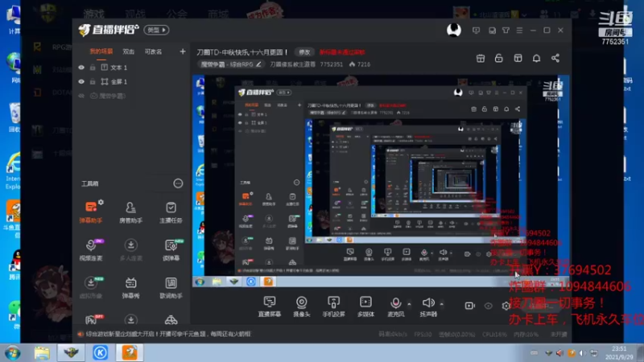The height and width of the screenshot is (362, 644).
Task: Open the PK tool with GIFT badge
Action: (91, 319)
